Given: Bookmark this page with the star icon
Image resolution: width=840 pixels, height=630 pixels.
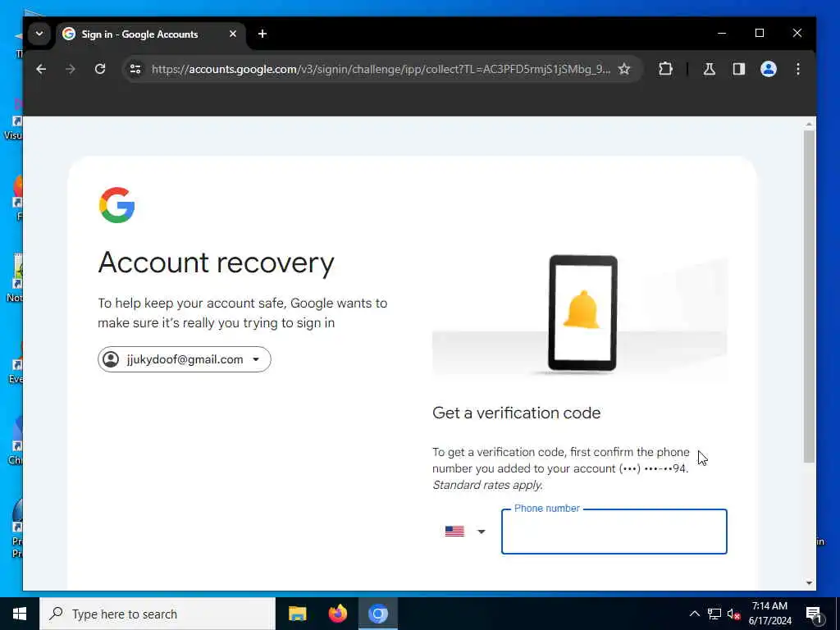Looking at the screenshot, I should (624, 69).
